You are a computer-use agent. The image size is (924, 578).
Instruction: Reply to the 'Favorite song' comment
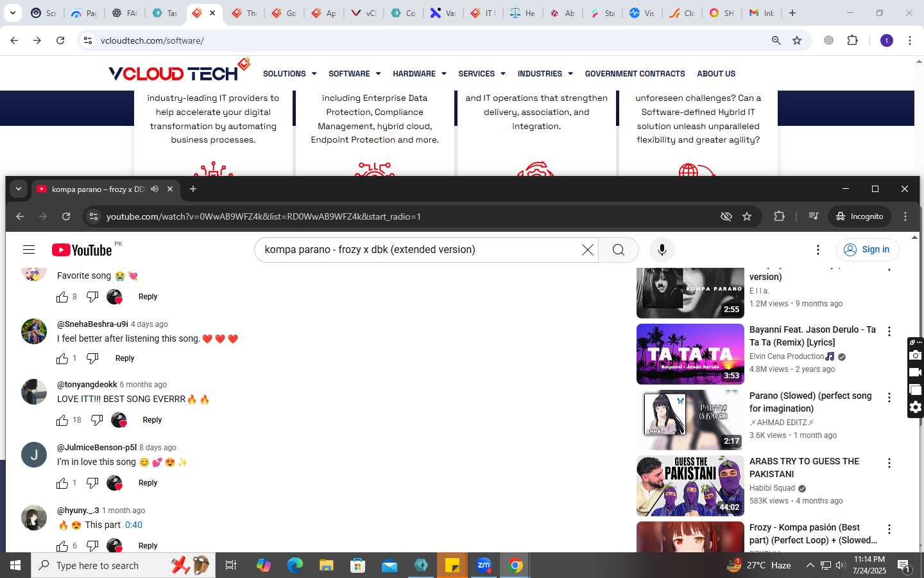click(148, 297)
